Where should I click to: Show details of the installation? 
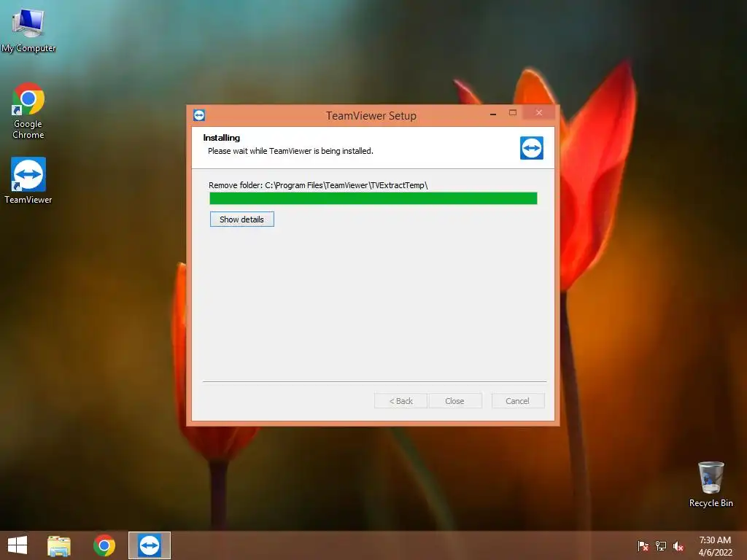point(242,219)
